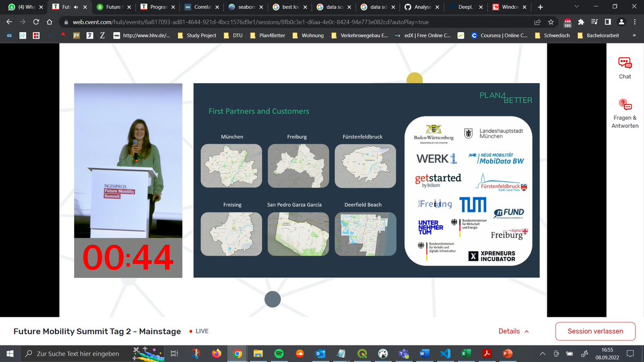This screenshot has height=362, width=644.
Task: Open File Explorer from taskbar
Action: 258,353
